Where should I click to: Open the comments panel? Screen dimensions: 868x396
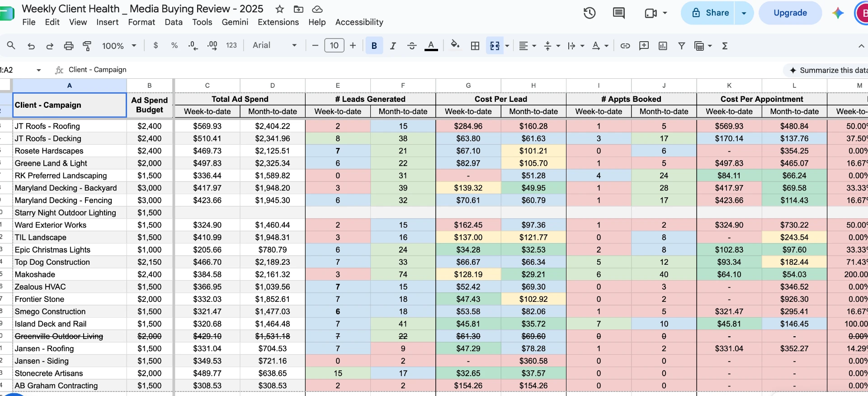point(618,13)
